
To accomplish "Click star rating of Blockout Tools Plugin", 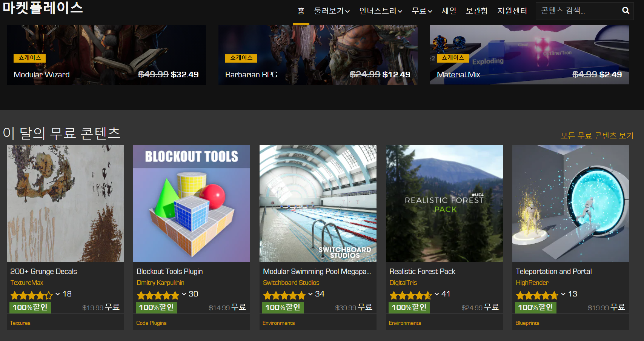I will (x=158, y=295).
